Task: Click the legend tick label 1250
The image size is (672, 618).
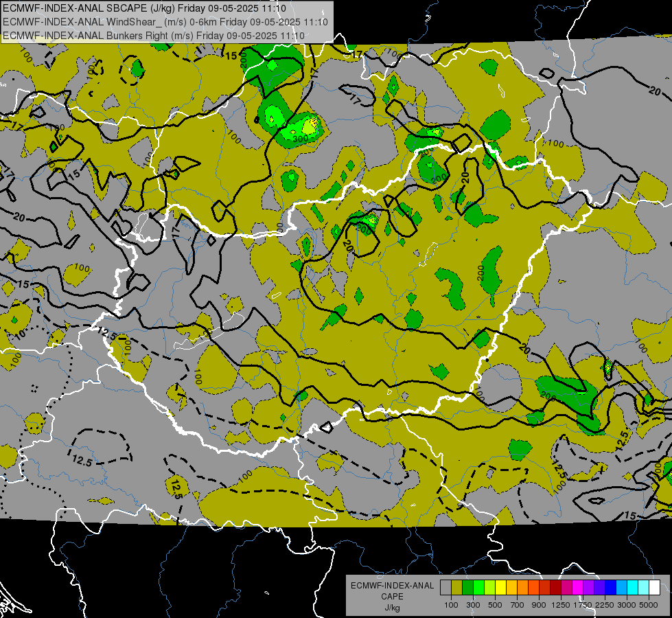Action: (x=561, y=605)
